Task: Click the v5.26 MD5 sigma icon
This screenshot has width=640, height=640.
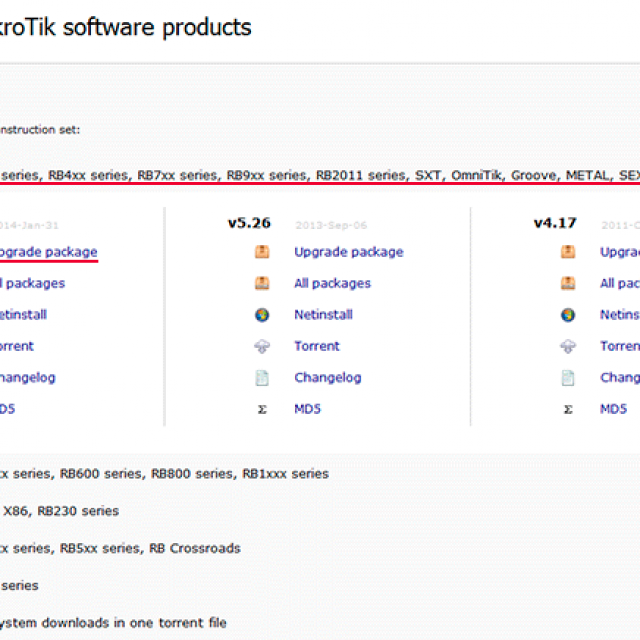Action: click(x=262, y=409)
